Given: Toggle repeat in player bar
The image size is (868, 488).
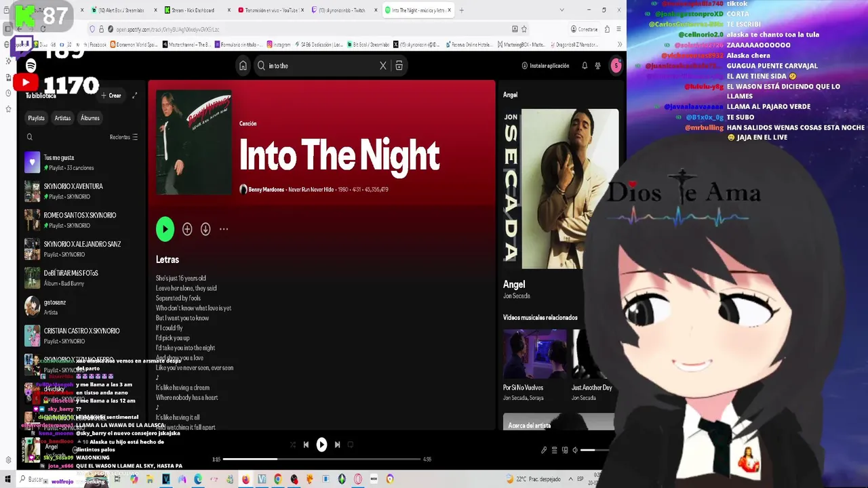Looking at the screenshot, I should (x=351, y=445).
